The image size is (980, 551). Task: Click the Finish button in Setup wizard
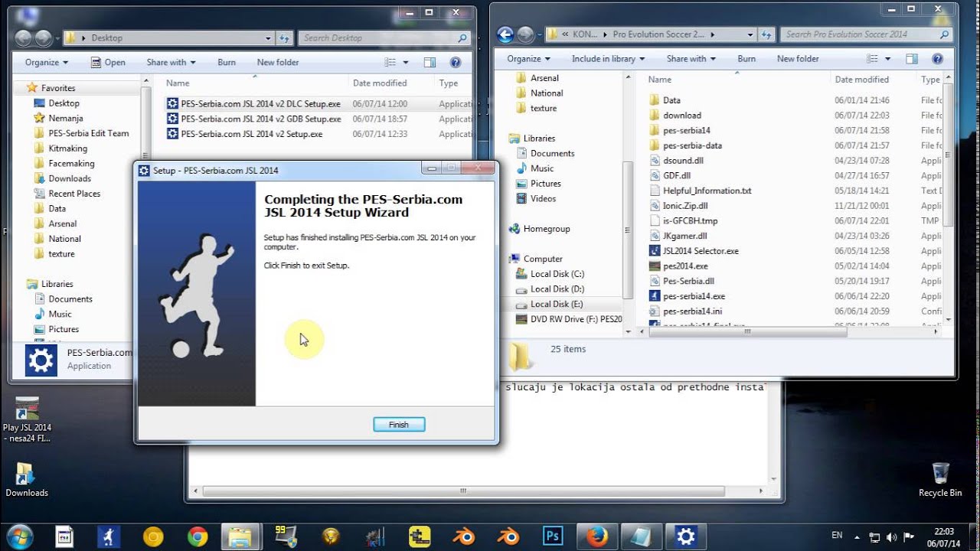tap(399, 425)
